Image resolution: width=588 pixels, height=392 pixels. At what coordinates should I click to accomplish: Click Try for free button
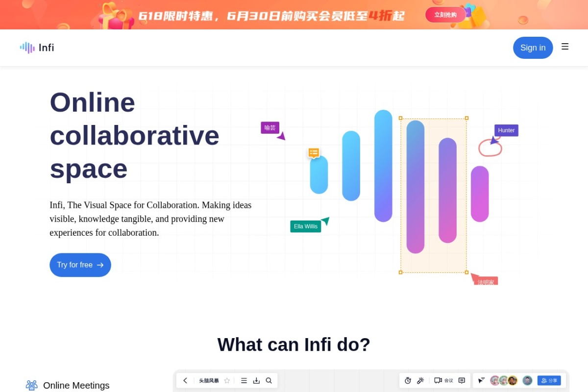pyautogui.click(x=80, y=265)
